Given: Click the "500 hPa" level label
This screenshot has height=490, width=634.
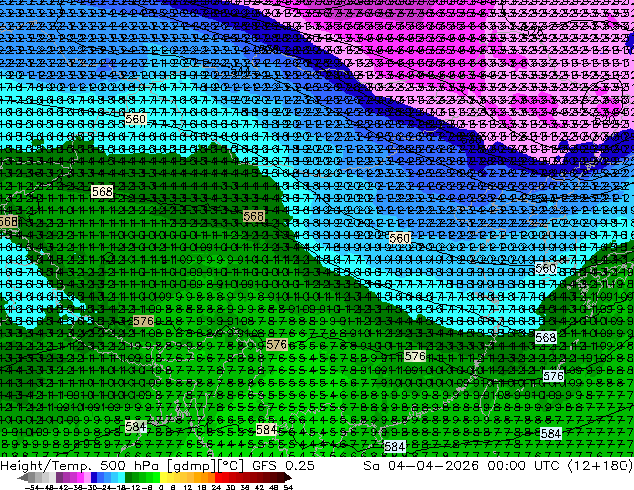Looking at the screenshot, I should (x=131, y=465).
